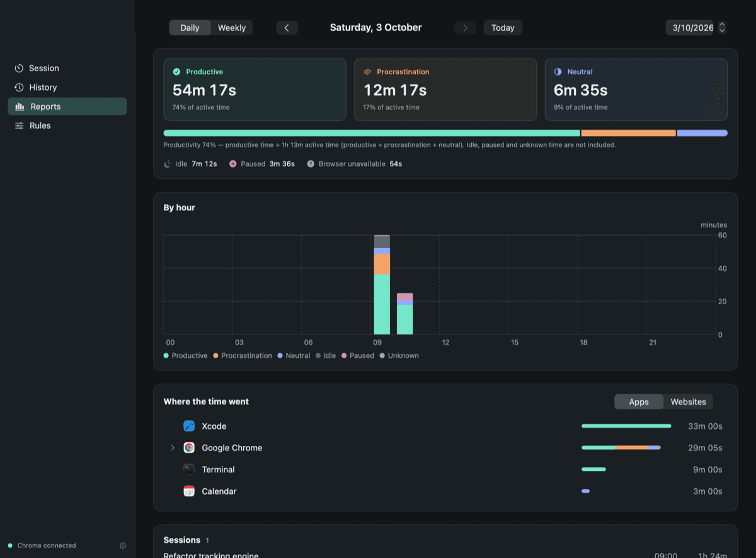Click the Google Chrome app icon
The image size is (756, 558).
[x=189, y=448]
